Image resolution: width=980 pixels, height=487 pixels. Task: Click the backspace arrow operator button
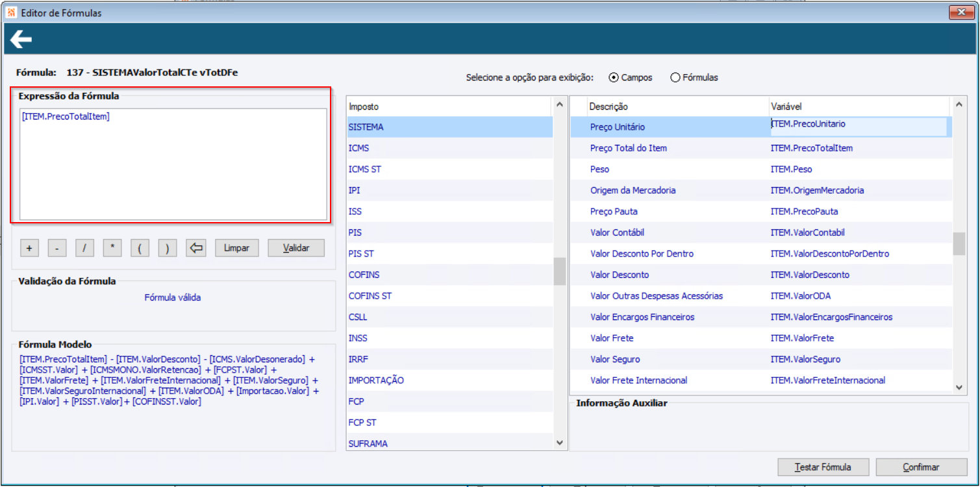pyautogui.click(x=195, y=248)
